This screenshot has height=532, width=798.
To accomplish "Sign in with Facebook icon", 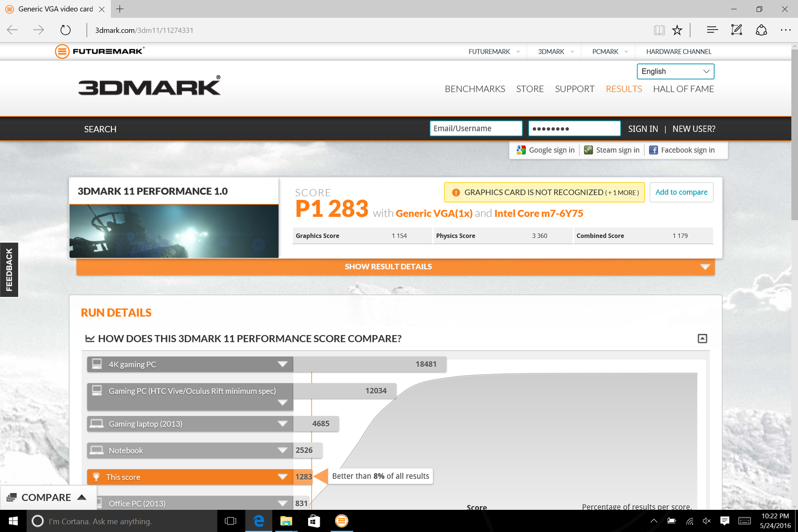I will point(653,150).
